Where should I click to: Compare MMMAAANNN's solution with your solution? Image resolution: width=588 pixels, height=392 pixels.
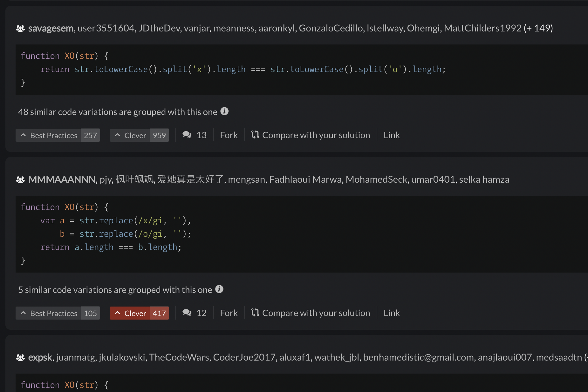coord(311,313)
